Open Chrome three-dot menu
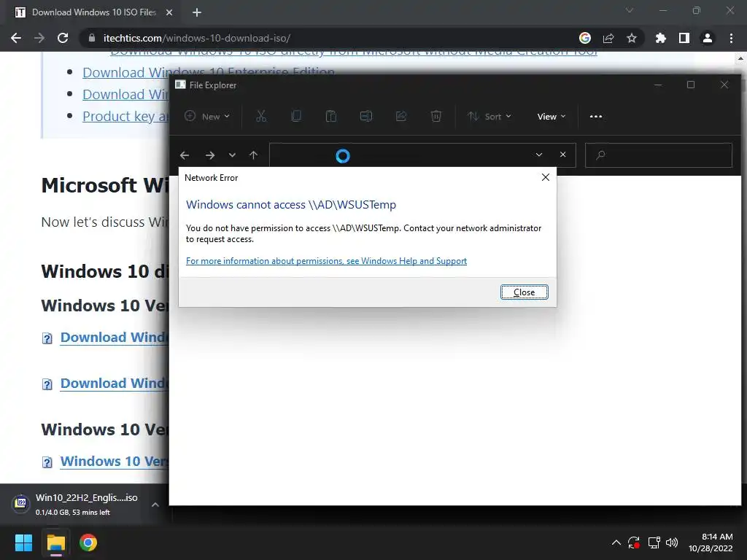Screen dimensions: 747x560 [x=731, y=38]
